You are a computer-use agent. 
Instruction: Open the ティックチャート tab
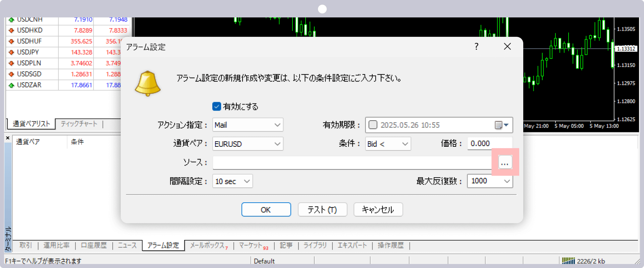click(x=79, y=124)
